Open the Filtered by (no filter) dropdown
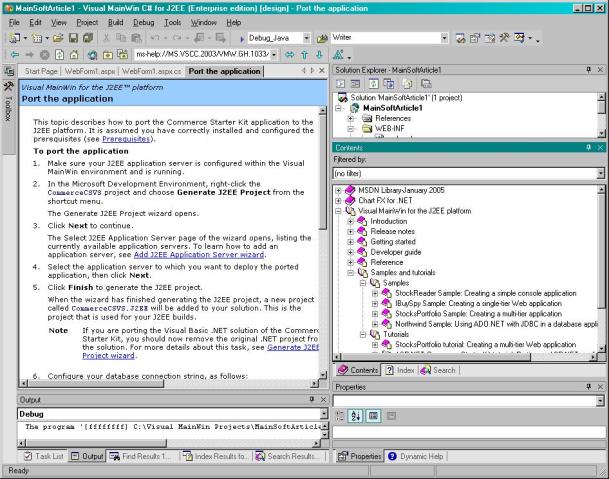The width and height of the screenshot is (609, 479). pyautogui.click(x=601, y=173)
